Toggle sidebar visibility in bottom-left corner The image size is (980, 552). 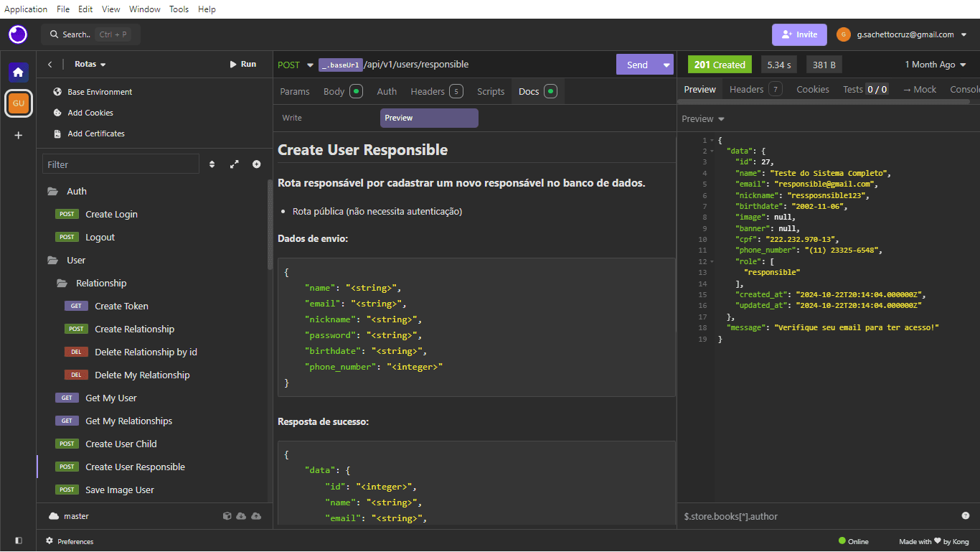click(18, 541)
